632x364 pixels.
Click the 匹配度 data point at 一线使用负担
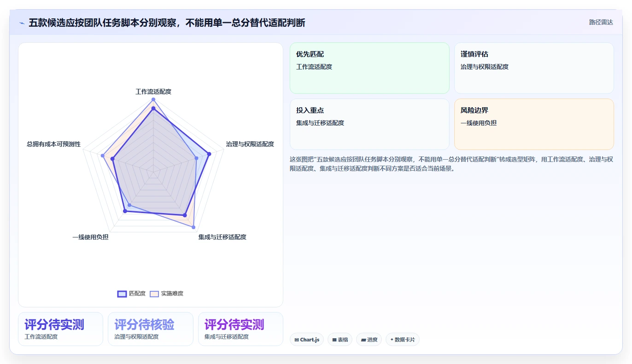point(125,211)
